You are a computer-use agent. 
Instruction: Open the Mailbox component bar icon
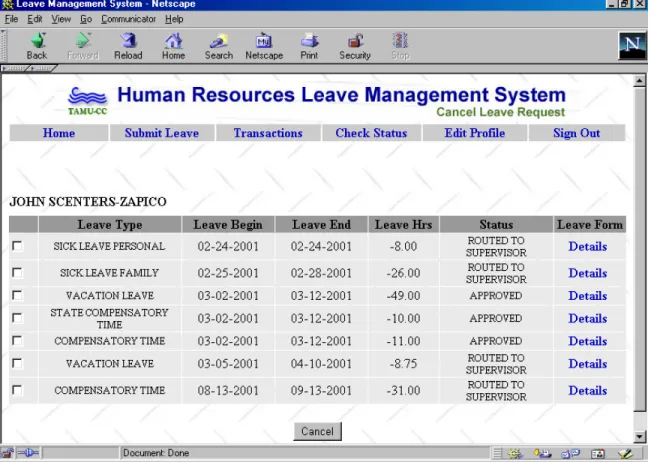click(542, 453)
